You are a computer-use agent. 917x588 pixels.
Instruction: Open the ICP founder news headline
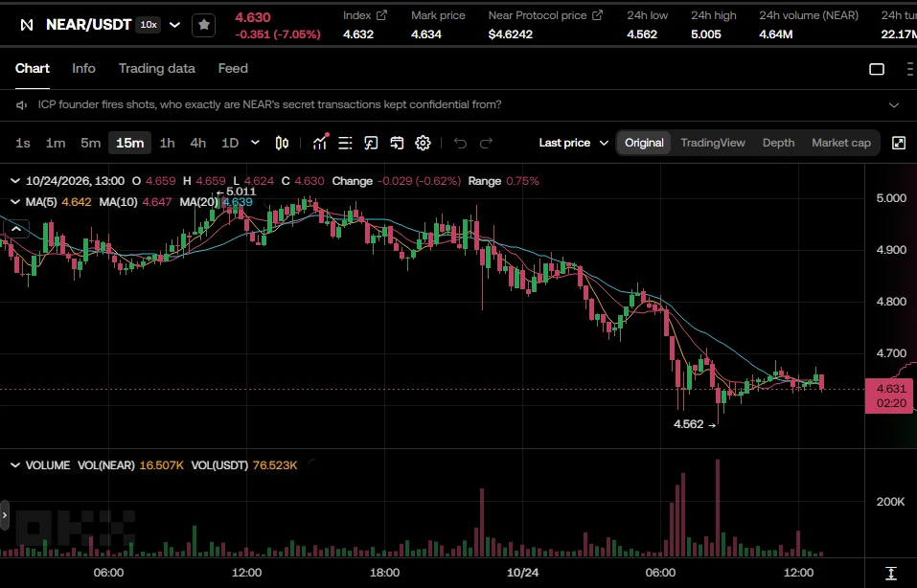coord(269,104)
